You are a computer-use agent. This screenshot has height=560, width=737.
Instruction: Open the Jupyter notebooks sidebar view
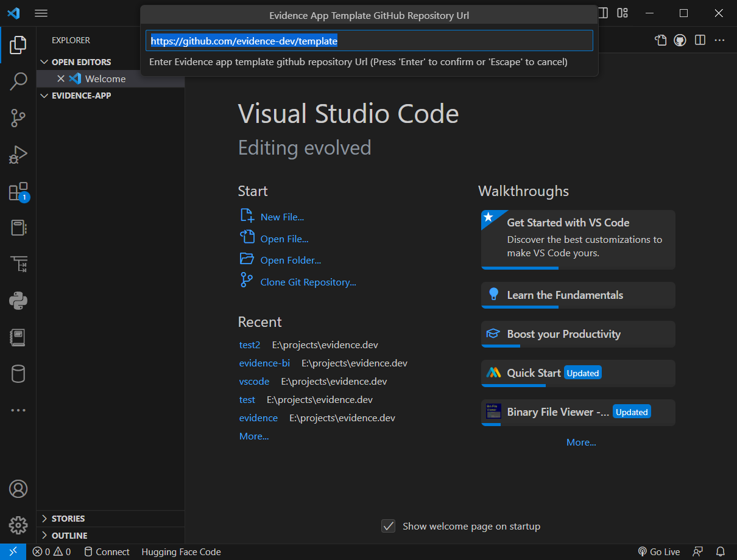[x=18, y=337]
